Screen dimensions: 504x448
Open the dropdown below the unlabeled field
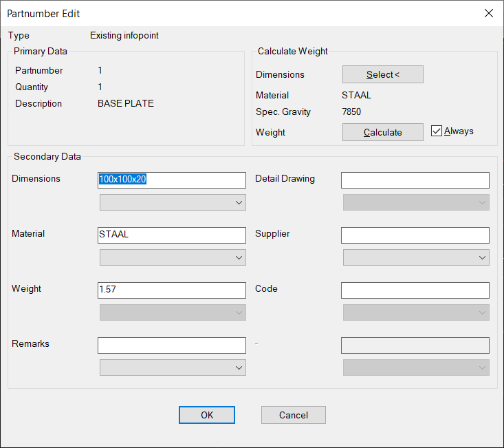(416, 367)
